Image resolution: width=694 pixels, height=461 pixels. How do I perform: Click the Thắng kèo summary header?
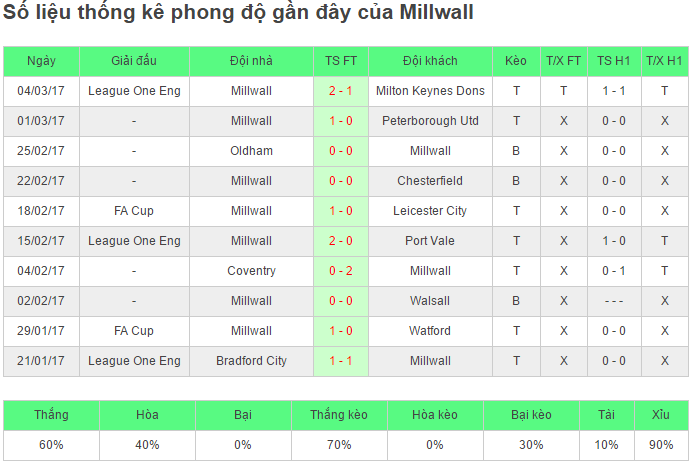(x=339, y=415)
